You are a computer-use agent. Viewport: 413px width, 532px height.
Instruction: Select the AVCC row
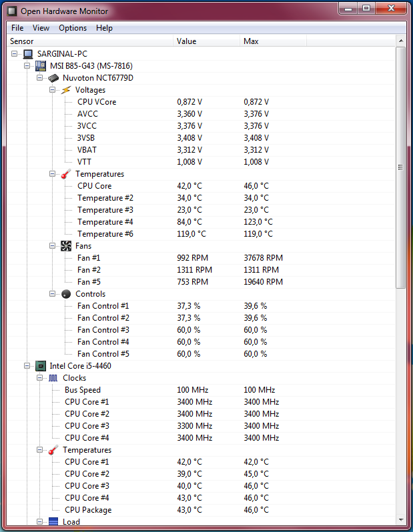coord(201,114)
